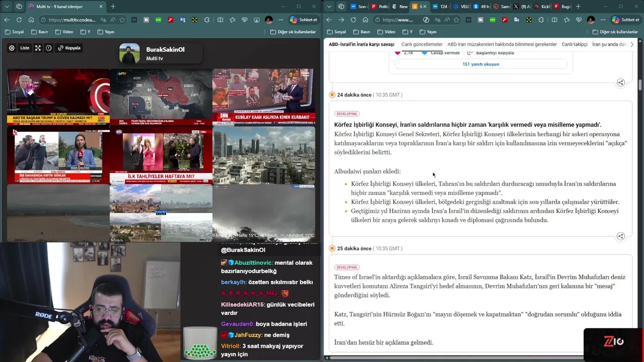The height and width of the screenshot is (362, 644).
Task: Share the post above '24 dakika önce'
Action: coord(620,82)
